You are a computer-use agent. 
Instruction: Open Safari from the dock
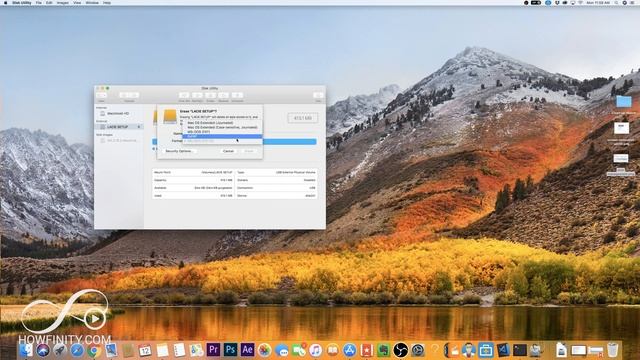(x=77, y=350)
